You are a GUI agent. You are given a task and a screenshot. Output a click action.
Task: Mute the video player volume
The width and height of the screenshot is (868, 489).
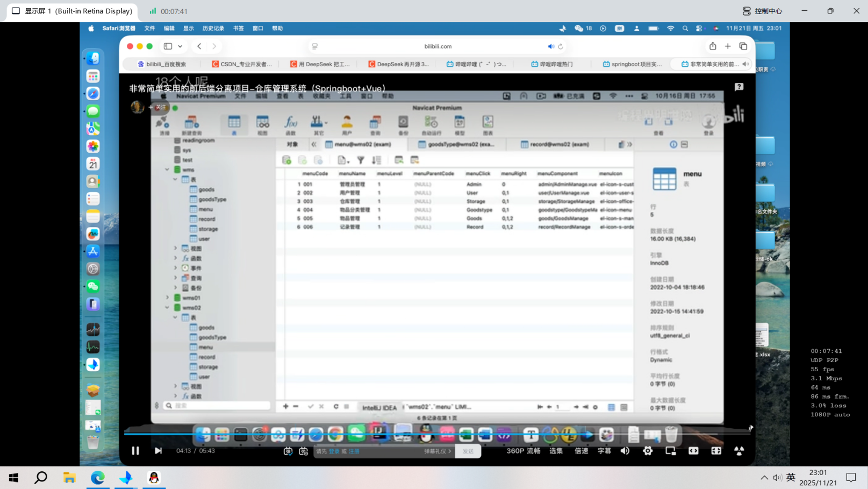click(625, 451)
